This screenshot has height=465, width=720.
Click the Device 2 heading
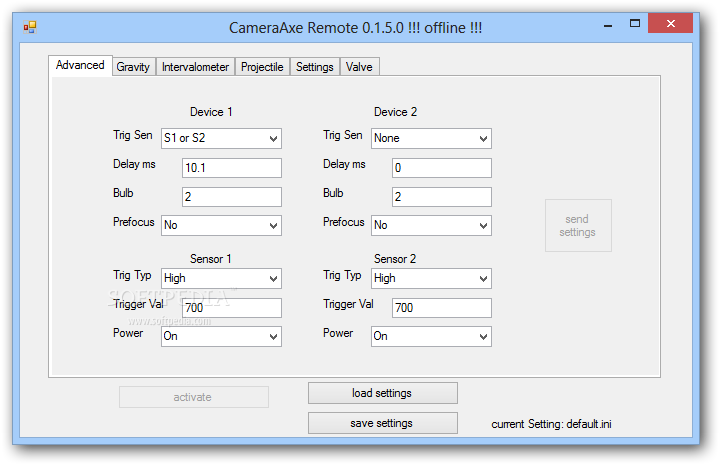click(395, 112)
